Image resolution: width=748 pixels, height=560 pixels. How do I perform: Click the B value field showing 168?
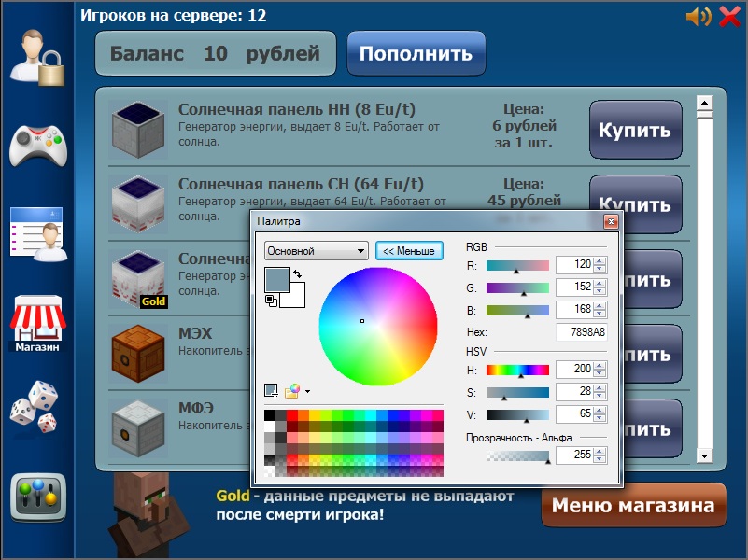point(574,309)
